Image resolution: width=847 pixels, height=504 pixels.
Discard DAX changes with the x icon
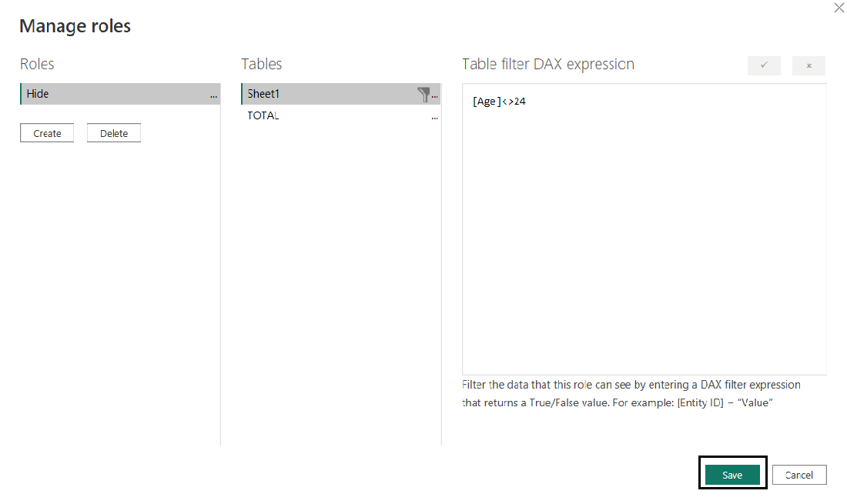808,65
